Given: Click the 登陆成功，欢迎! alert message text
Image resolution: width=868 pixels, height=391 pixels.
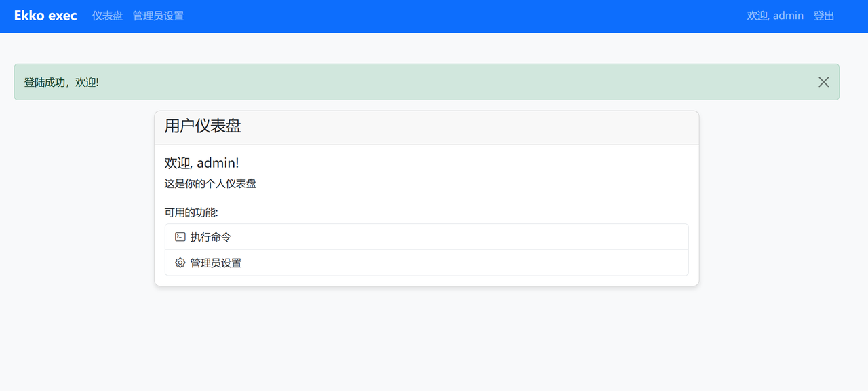Looking at the screenshot, I should 62,82.
